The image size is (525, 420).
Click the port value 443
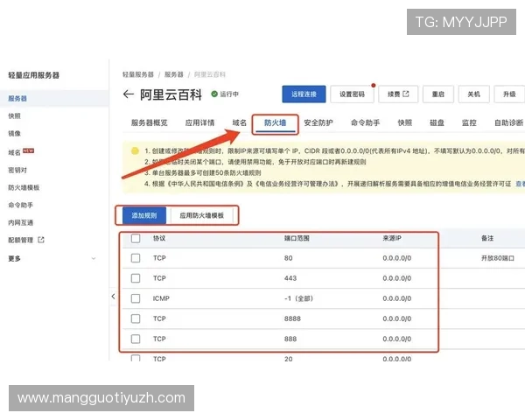tap(290, 278)
